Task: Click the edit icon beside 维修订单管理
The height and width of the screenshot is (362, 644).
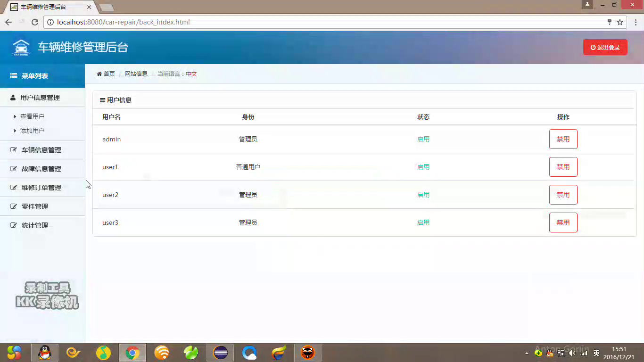Action: point(14,188)
